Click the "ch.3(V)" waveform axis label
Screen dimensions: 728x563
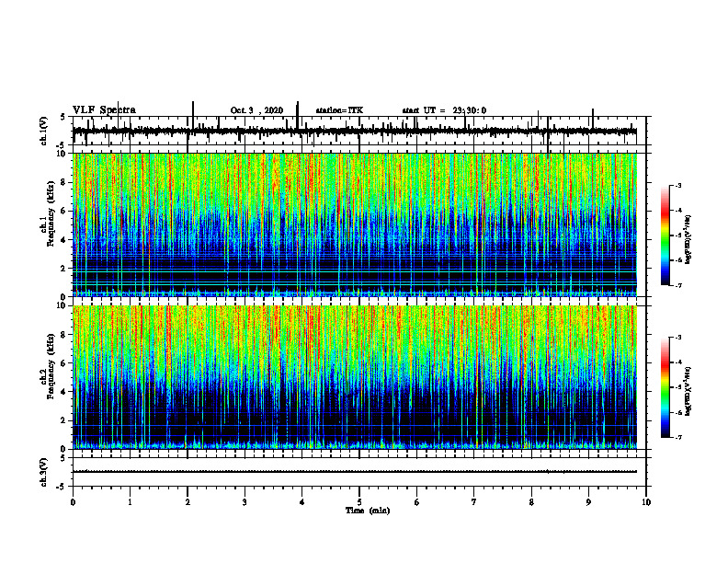(44, 472)
